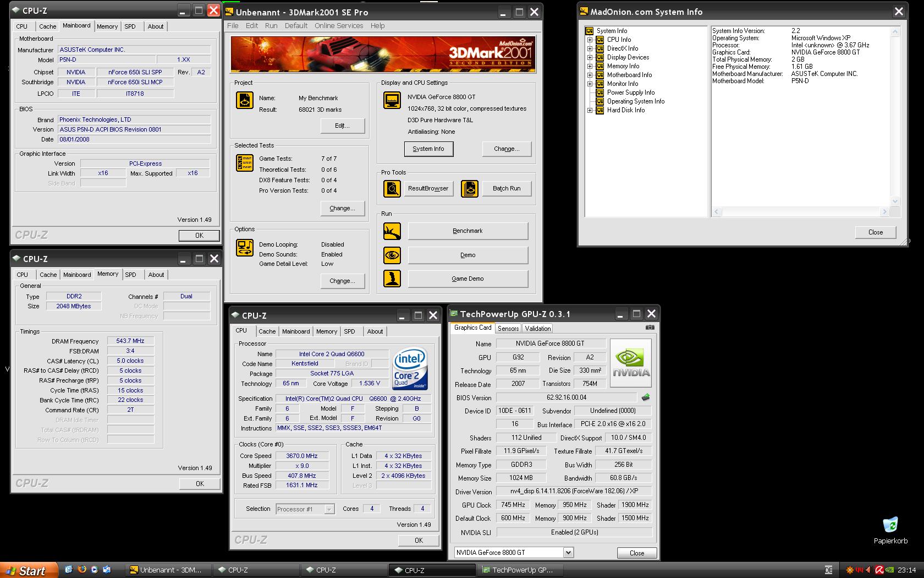
Task: Click the System Info root tree icon
Action: click(x=590, y=31)
